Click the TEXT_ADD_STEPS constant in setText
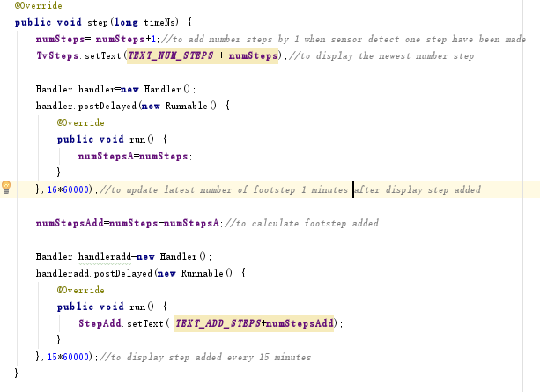The height and width of the screenshot is (392, 540). (218, 323)
